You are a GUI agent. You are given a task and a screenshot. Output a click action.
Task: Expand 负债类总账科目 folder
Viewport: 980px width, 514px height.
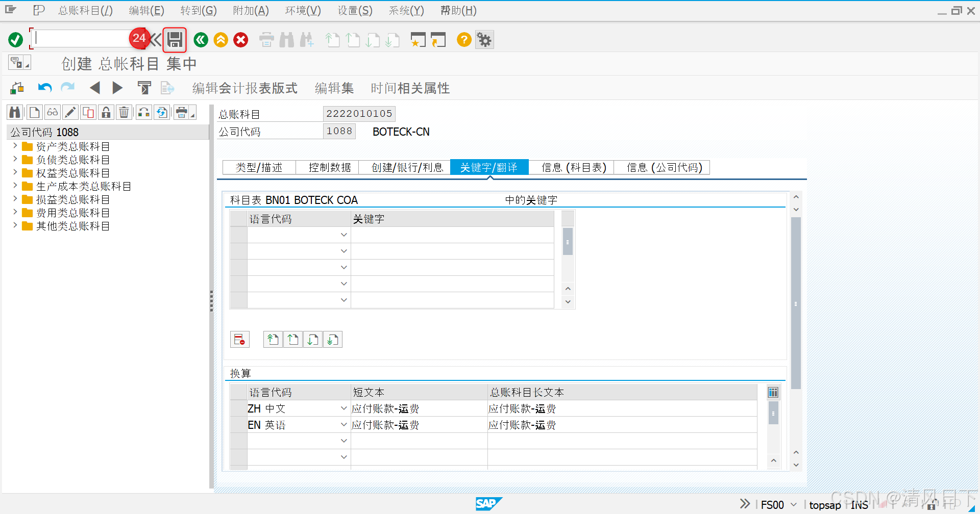(15, 159)
